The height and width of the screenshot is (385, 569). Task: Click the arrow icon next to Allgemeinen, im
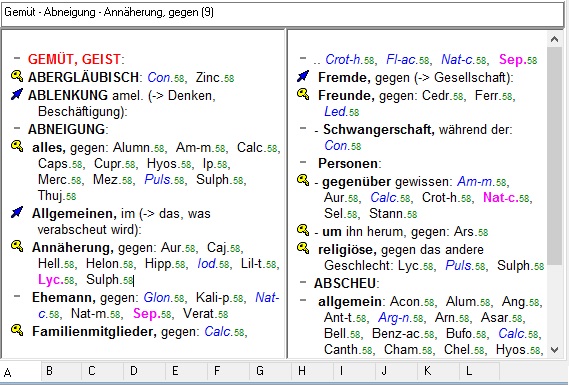pos(17,212)
